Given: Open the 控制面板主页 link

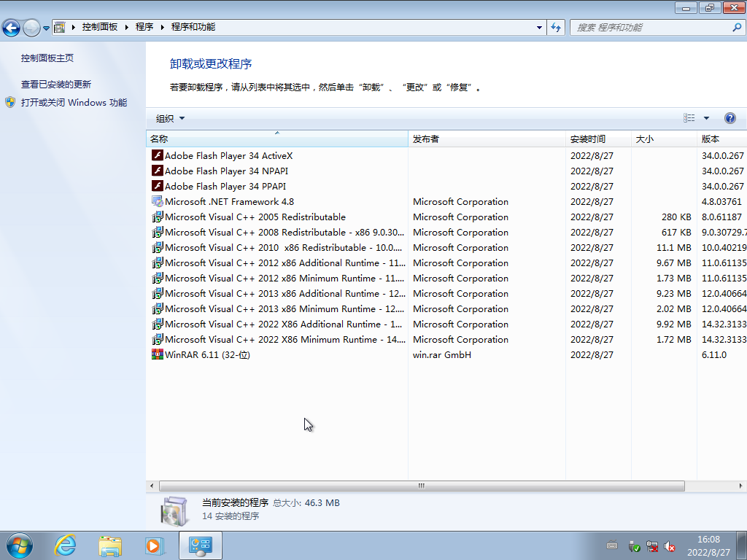Looking at the screenshot, I should coord(47,58).
